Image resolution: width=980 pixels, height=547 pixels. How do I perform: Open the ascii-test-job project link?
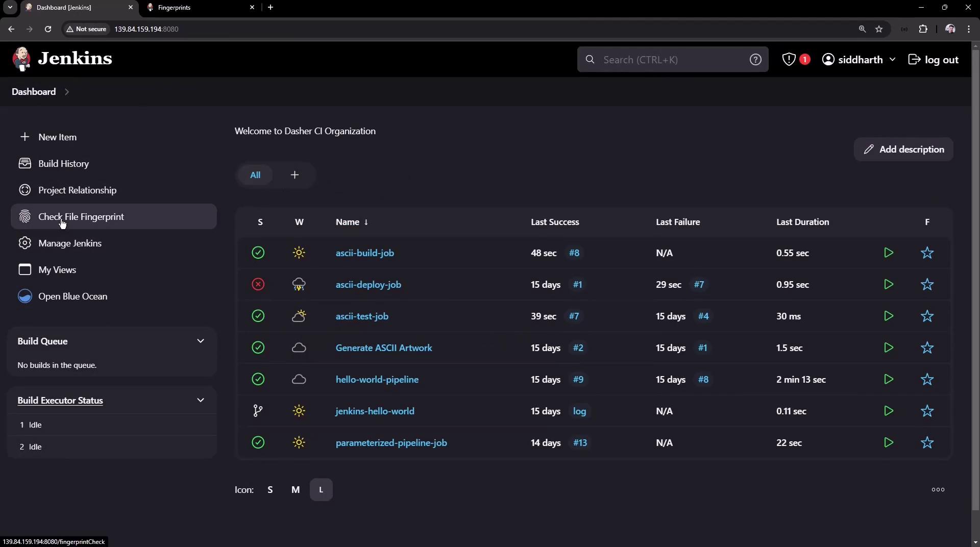pyautogui.click(x=362, y=316)
